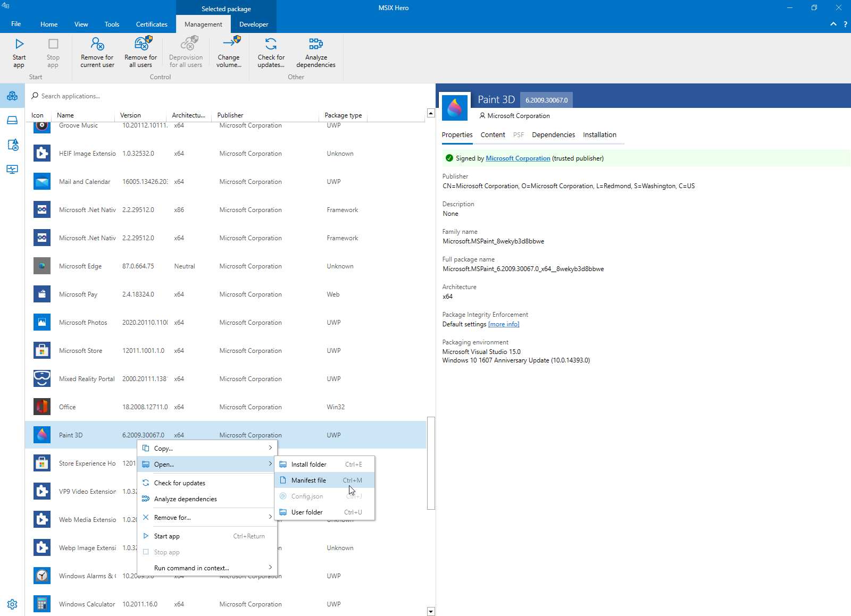Image resolution: width=851 pixels, height=616 pixels.
Task: Select the Windows Alarms clock icon
Action: (42, 576)
